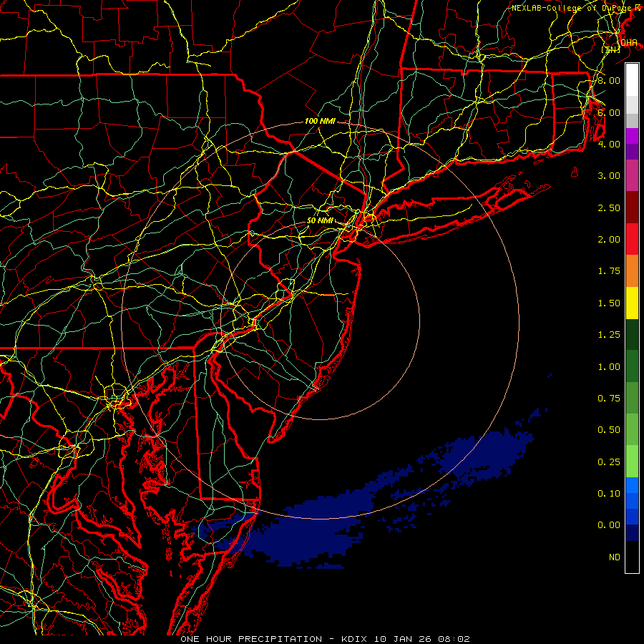Click the '[IN]' units label
The image size is (644, 644).
[x=611, y=49]
